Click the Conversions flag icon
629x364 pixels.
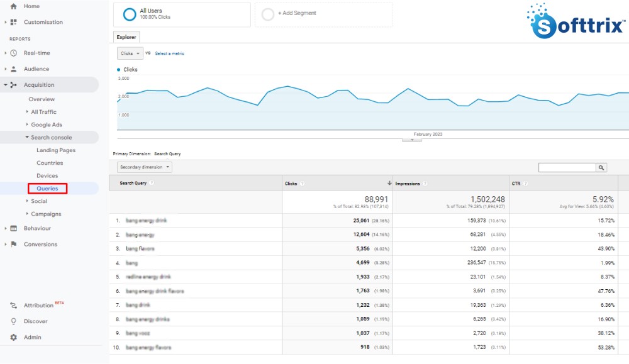(x=14, y=244)
